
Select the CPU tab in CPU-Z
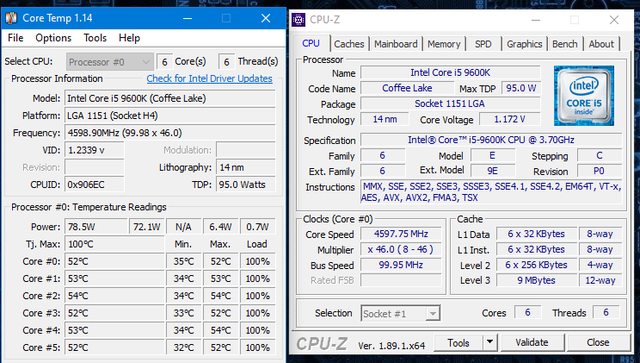pyautogui.click(x=311, y=43)
